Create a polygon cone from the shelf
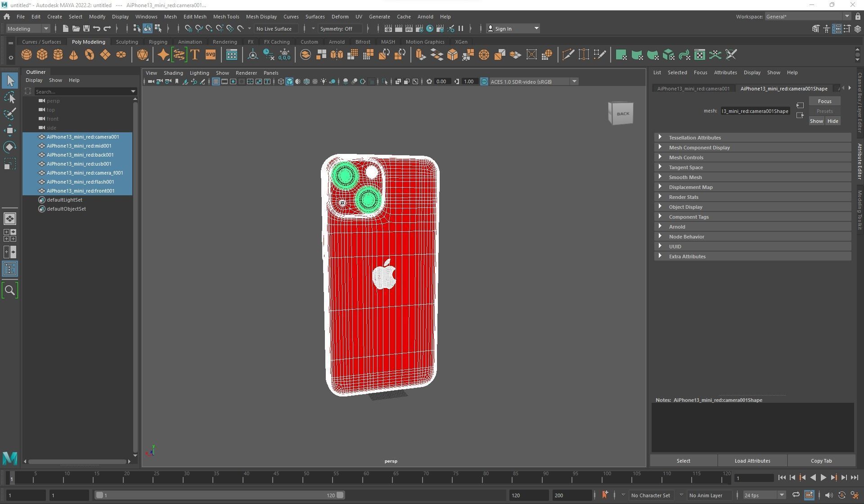This screenshot has height=504, width=864. coord(74,55)
